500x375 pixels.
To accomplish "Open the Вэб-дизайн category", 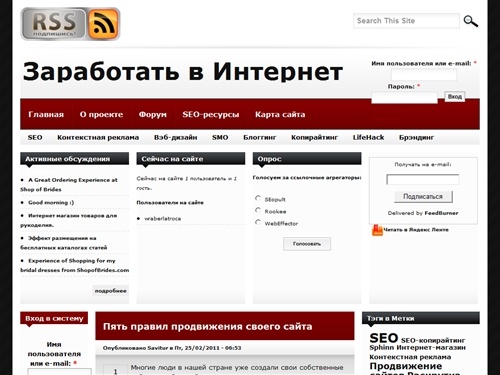I will (x=176, y=137).
